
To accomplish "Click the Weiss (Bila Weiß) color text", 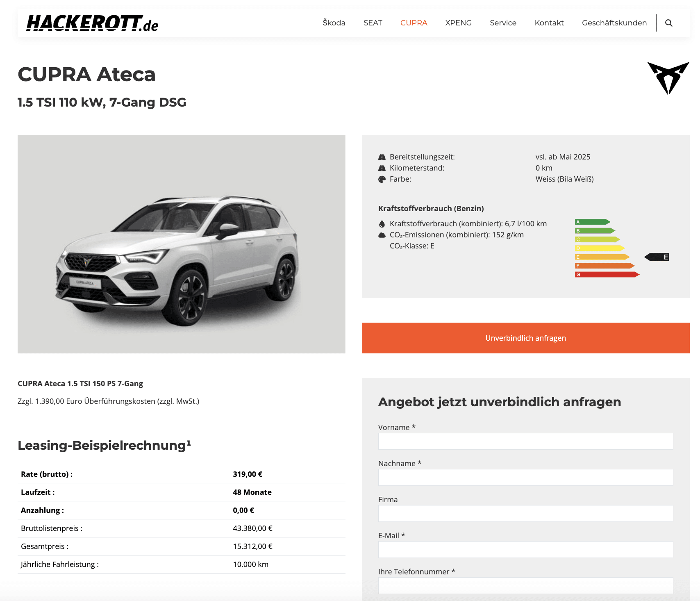I will [564, 179].
